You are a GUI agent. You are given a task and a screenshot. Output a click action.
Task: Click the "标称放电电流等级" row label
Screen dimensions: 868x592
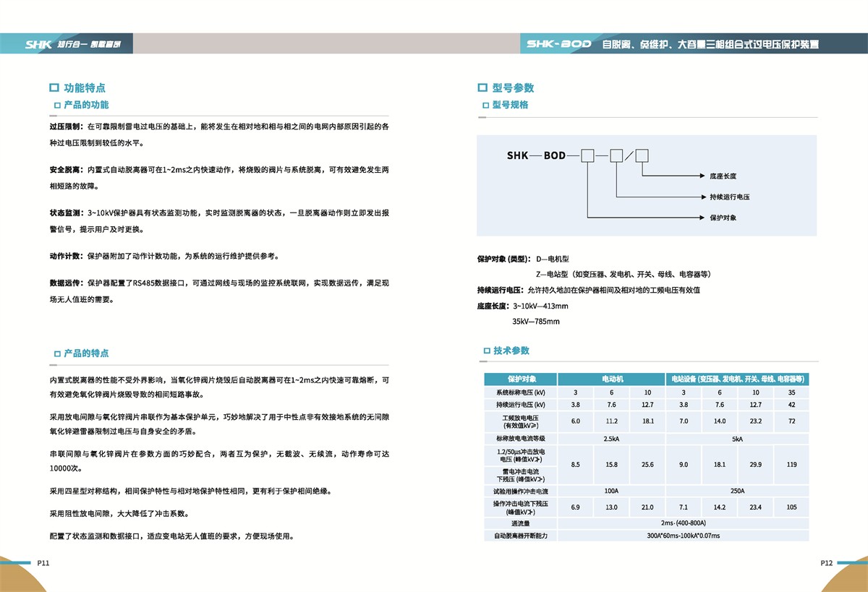[521, 439]
